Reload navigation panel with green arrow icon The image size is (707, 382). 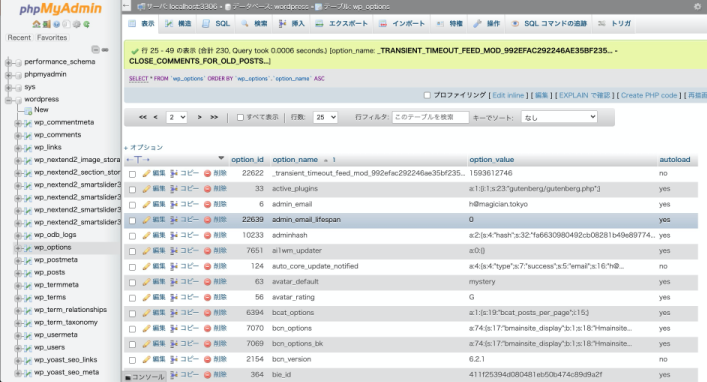click(x=86, y=24)
